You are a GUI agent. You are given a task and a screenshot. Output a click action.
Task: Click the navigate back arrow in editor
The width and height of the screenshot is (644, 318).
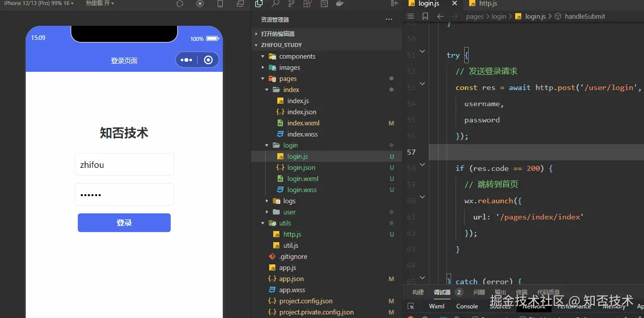coord(440,16)
